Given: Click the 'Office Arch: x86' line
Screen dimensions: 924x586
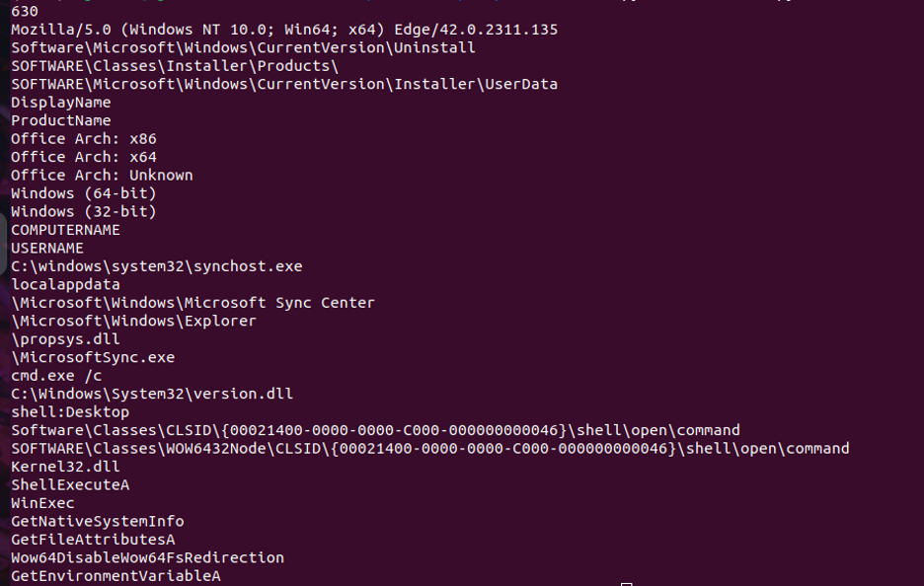Looking at the screenshot, I should pyautogui.click(x=84, y=139).
